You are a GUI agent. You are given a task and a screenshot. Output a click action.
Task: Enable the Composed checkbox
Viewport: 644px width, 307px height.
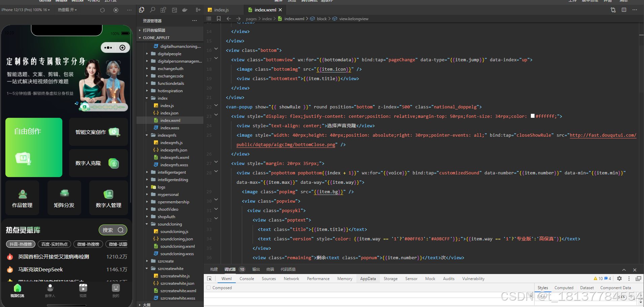point(209,288)
